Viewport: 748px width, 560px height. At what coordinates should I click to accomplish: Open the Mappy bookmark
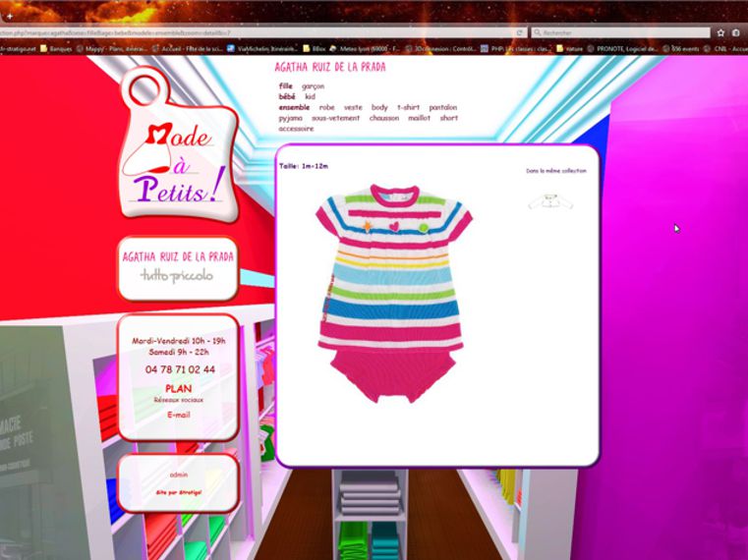point(112,49)
